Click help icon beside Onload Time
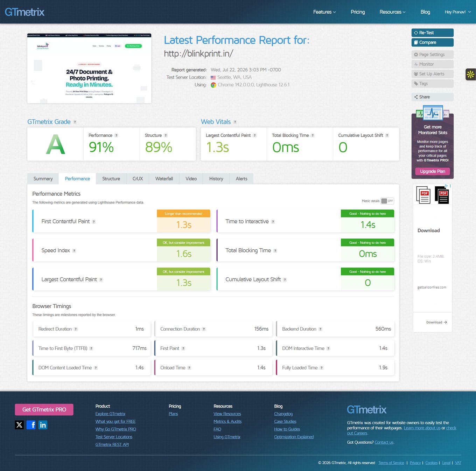Screen dimensions: 476x471 coord(189,368)
